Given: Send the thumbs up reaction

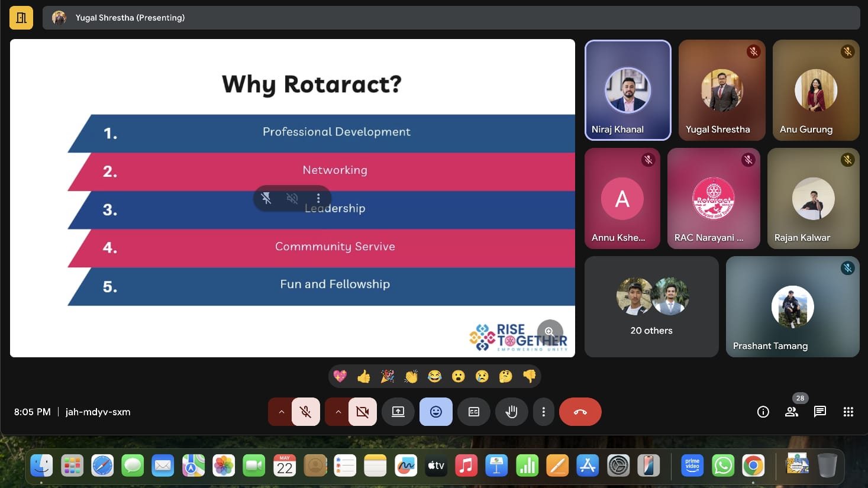Looking at the screenshot, I should tap(364, 376).
